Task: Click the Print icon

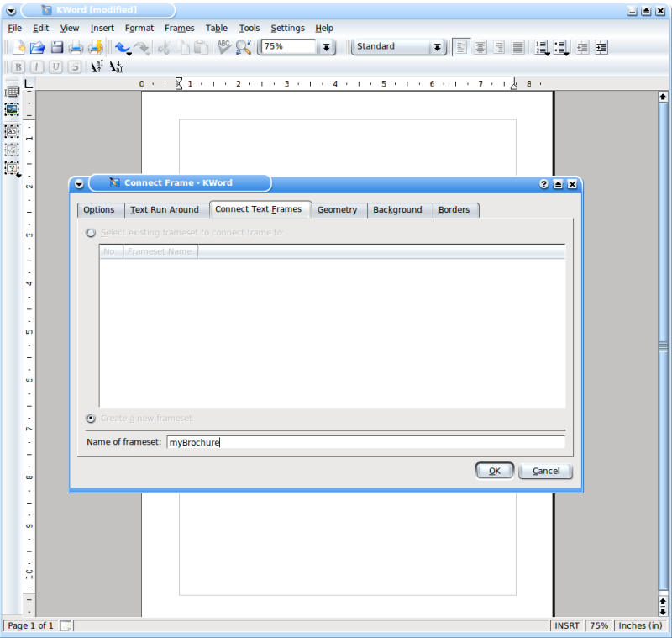Action: (76, 47)
